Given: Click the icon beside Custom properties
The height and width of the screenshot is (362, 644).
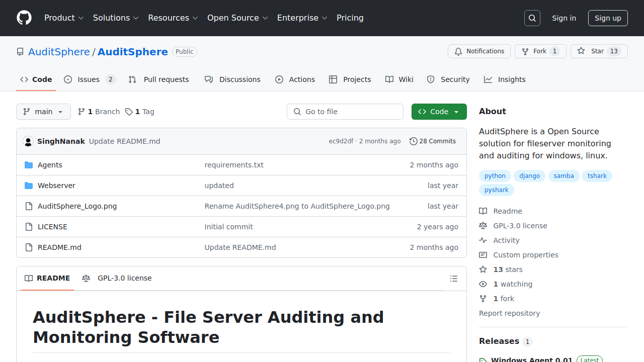Looking at the screenshot, I should tap(483, 255).
